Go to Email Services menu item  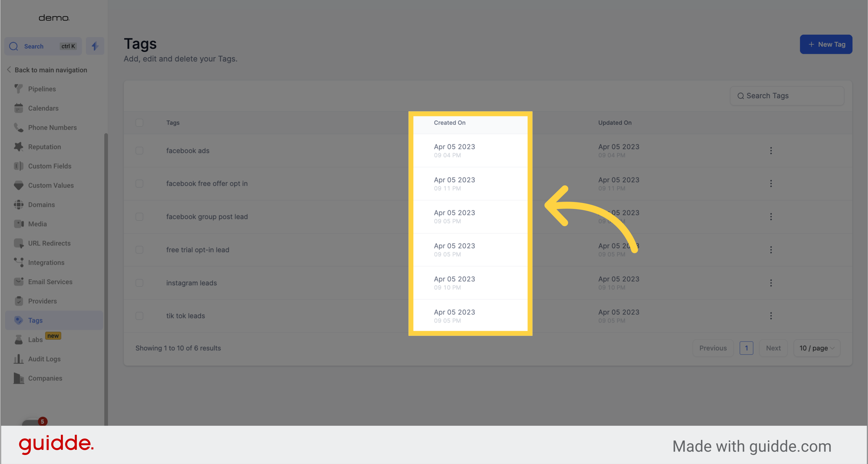coord(50,282)
